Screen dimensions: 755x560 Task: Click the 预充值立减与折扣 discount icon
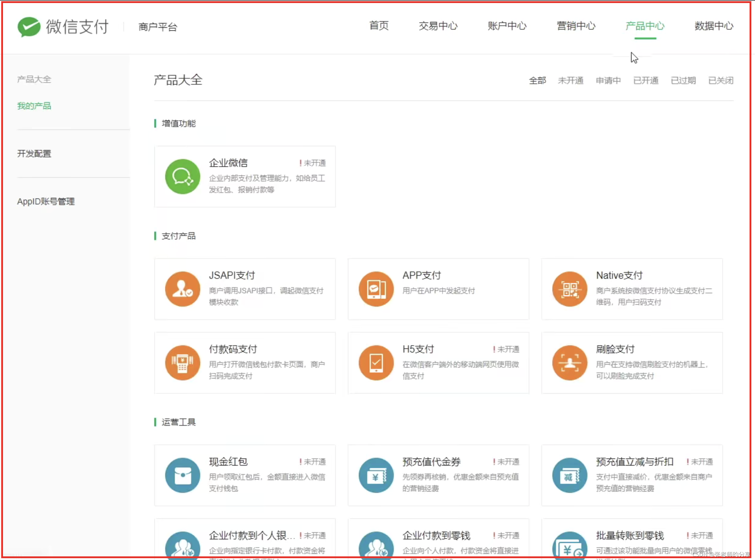(x=570, y=475)
